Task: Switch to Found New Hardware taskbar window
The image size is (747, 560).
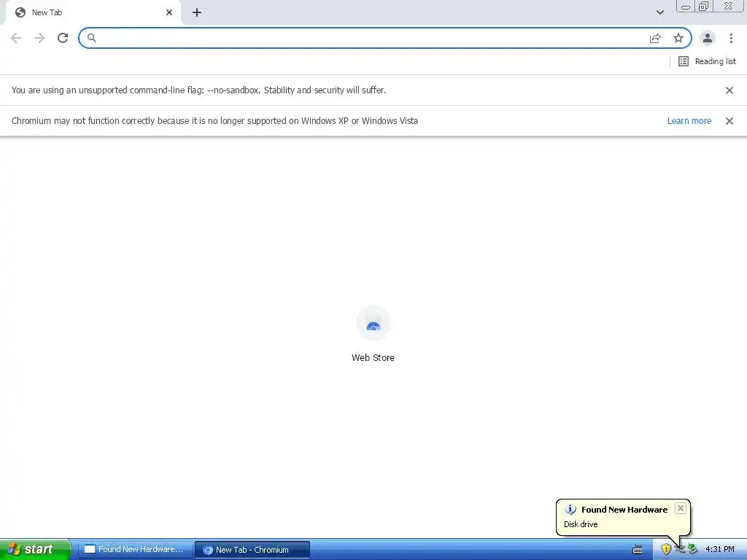Action: pos(135,549)
